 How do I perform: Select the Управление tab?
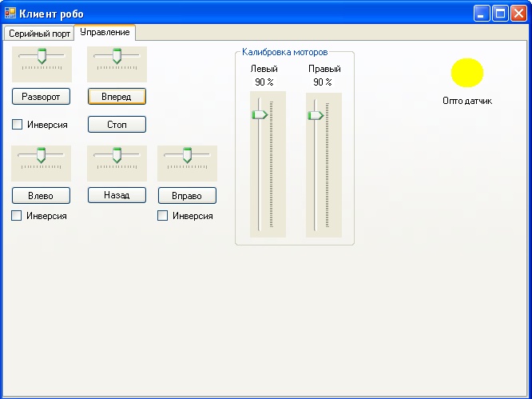[x=105, y=33]
